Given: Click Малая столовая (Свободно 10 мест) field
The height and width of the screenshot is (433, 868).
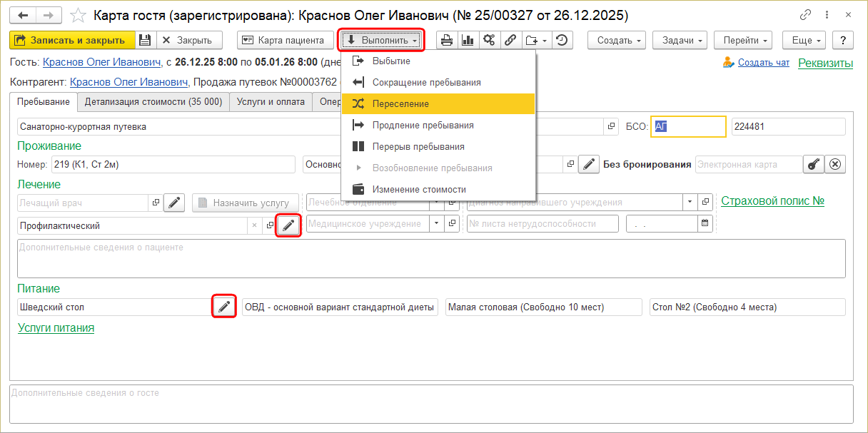Looking at the screenshot, I should point(544,307).
